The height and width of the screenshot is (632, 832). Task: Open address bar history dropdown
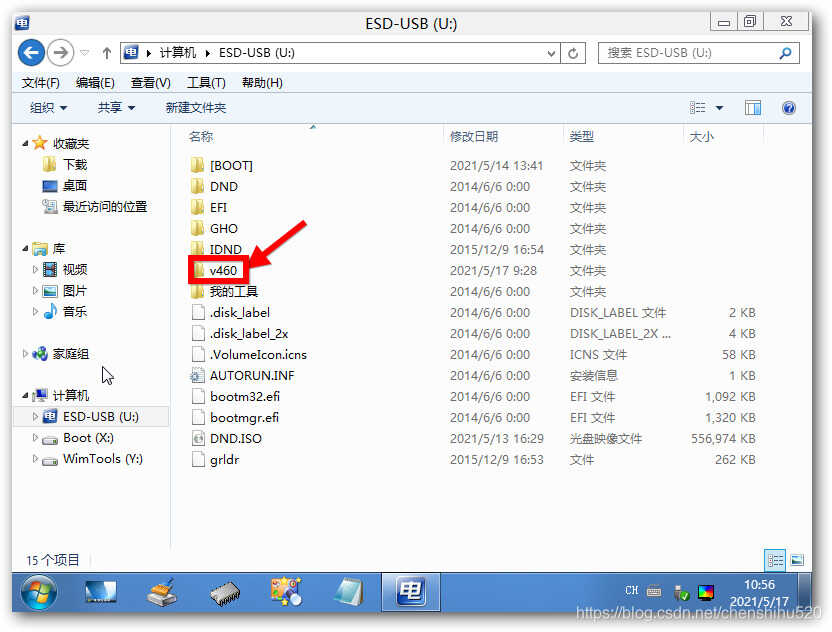coord(551,53)
